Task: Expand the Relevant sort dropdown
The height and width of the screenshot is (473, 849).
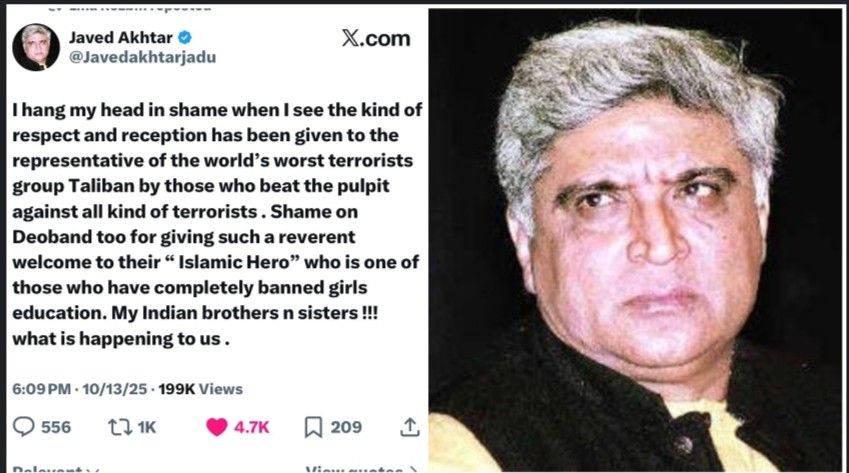Action: (x=56, y=469)
